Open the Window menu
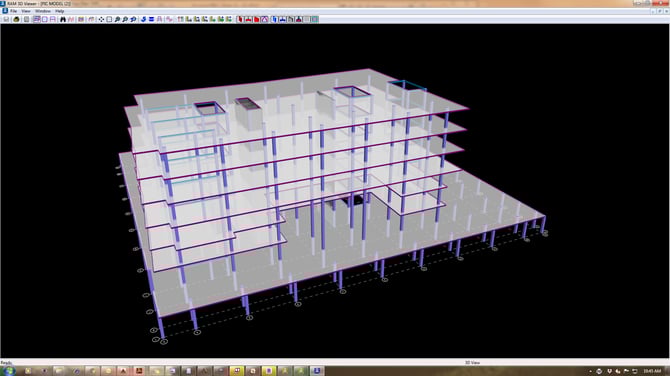The width and height of the screenshot is (670, 376). pyautogui.click(x=43, y=11)
